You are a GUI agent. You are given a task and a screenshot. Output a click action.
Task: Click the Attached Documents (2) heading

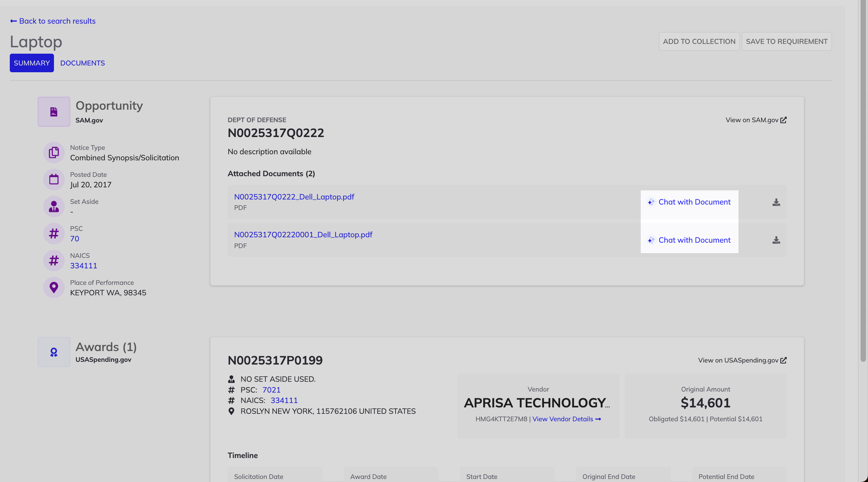271,173
